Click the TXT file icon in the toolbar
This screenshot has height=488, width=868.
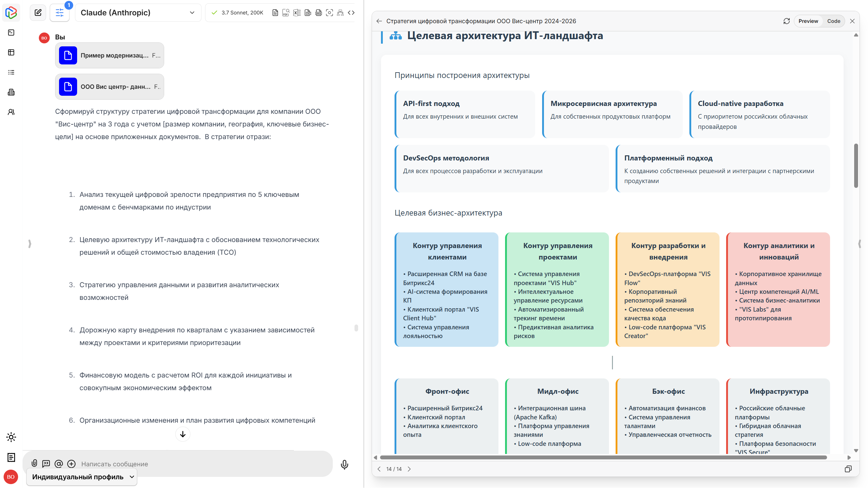[308, 13]
